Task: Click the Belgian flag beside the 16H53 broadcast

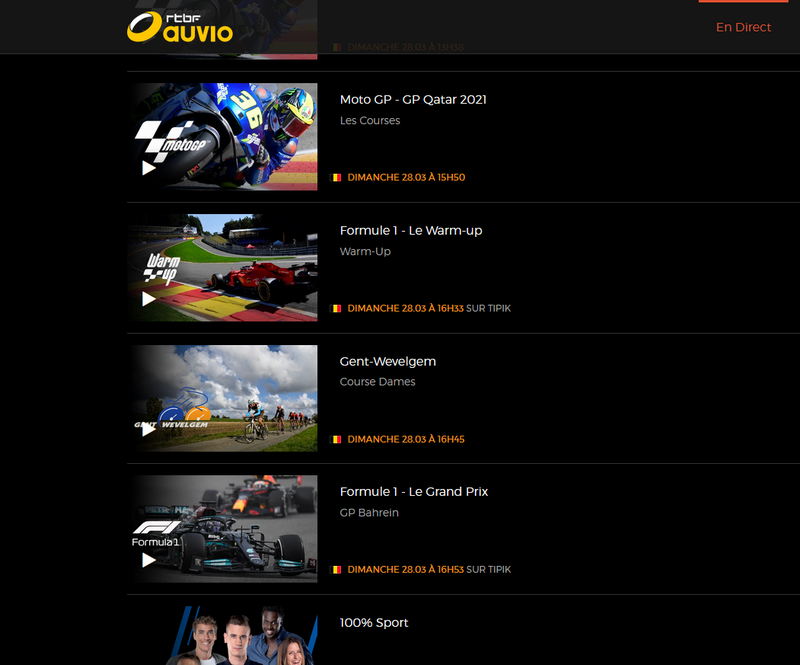Action: point(336,570)
